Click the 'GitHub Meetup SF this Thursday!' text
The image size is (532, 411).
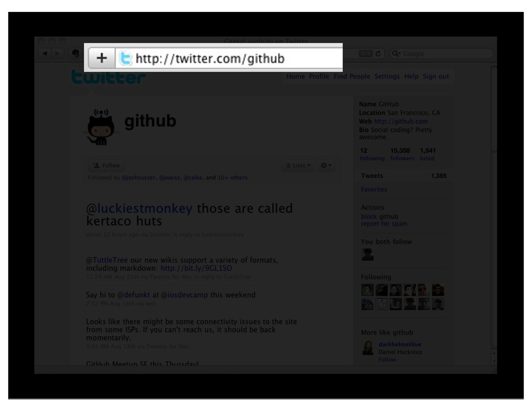[142, 364]
